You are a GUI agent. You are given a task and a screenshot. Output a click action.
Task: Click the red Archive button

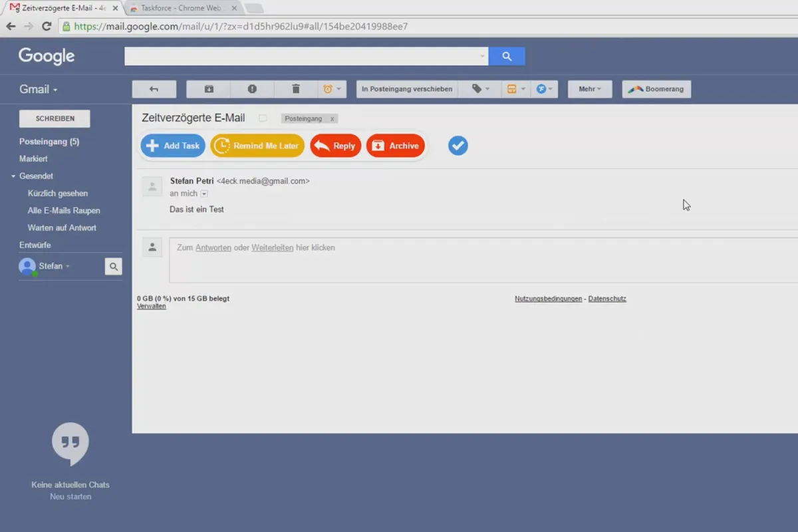tap(396, 146)
